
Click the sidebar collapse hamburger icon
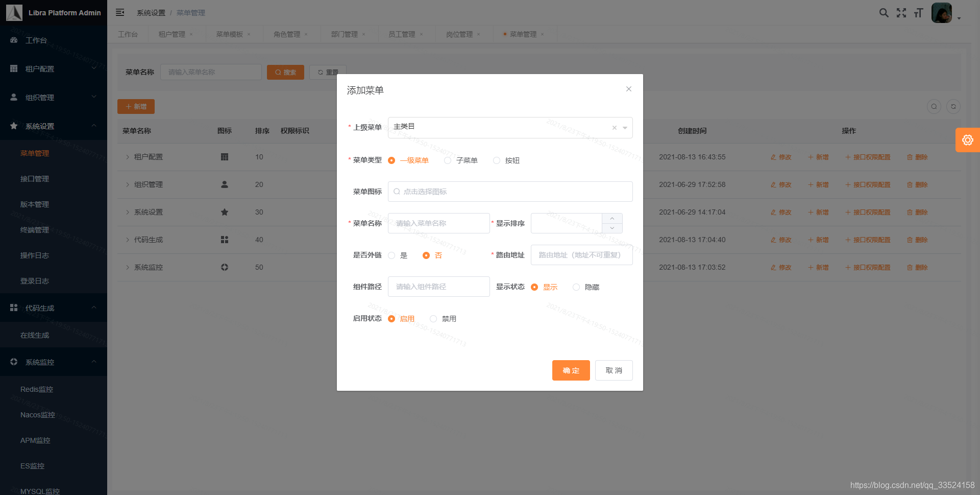[120, 12]
